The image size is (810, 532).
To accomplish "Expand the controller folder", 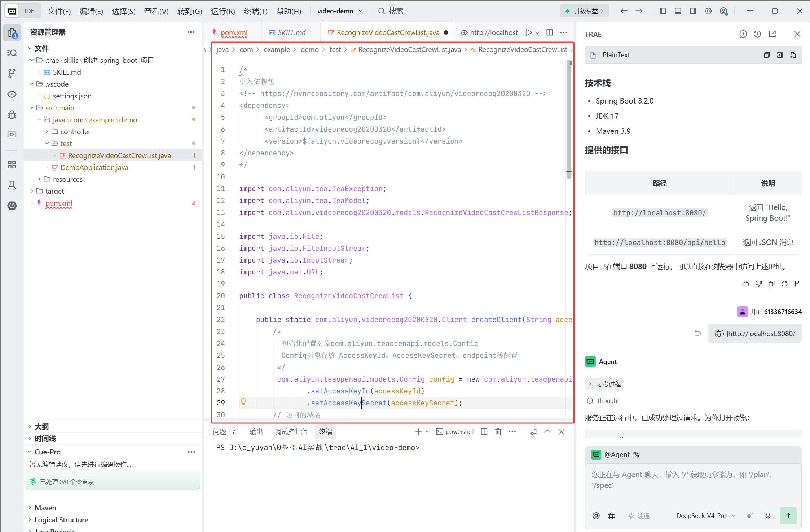I will click(x=47, y=132).
